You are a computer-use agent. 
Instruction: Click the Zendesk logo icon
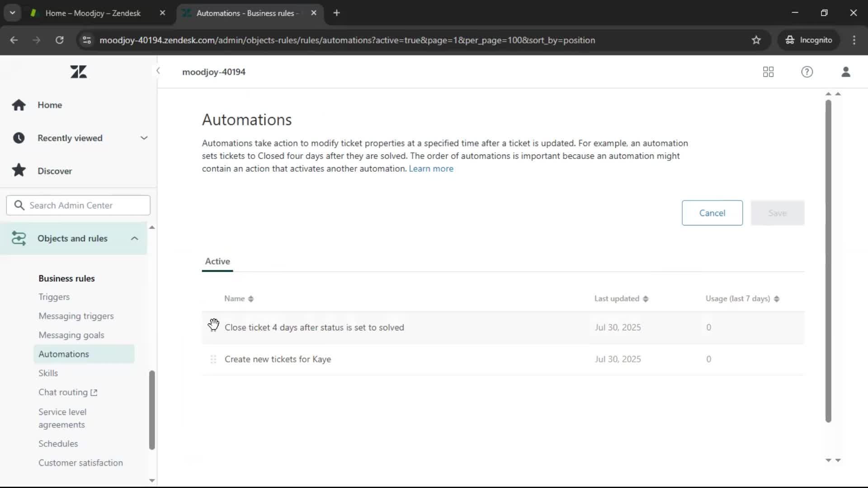tap(78, 72)
